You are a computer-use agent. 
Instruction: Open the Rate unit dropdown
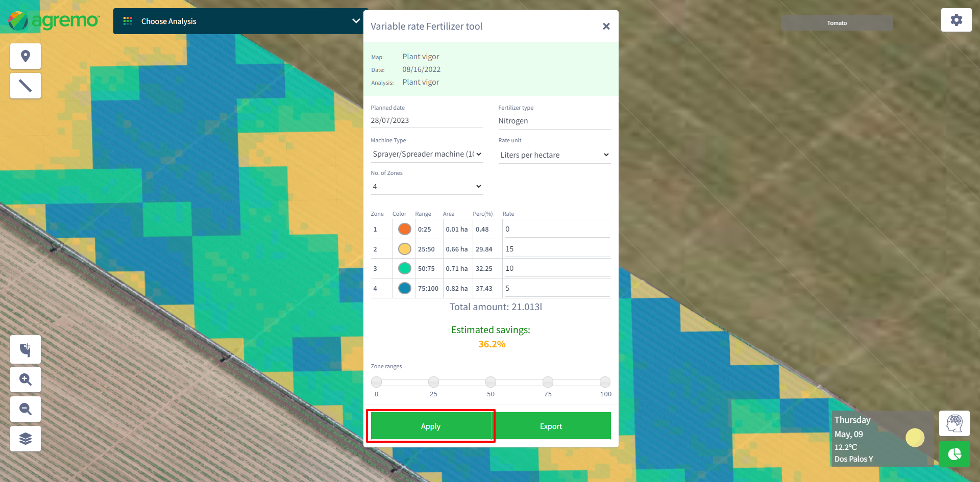tap(554, 155)
